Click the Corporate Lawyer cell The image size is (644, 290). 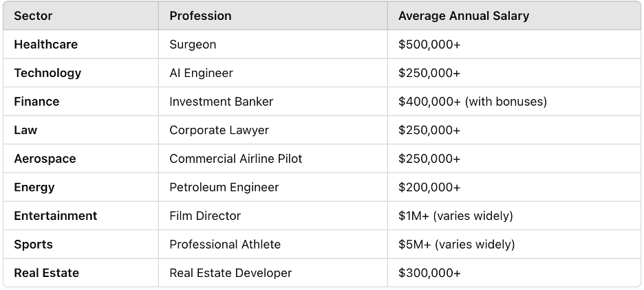(x=219, y=131)
